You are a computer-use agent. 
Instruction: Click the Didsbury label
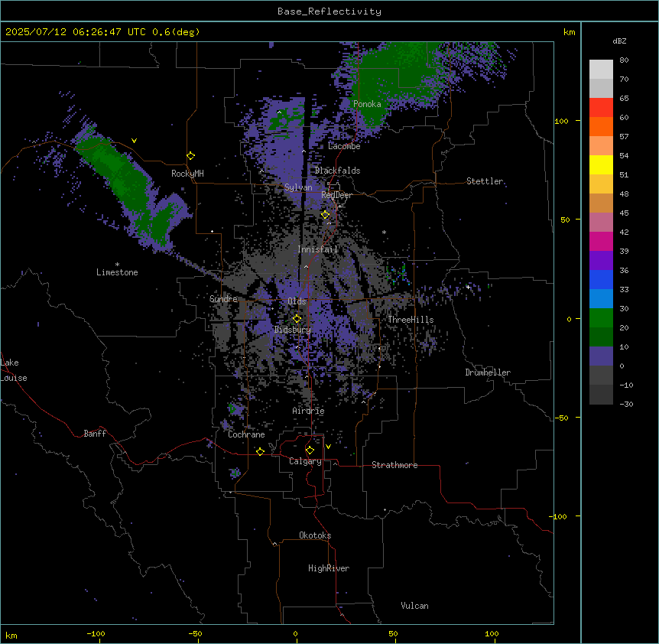point(293,330)
